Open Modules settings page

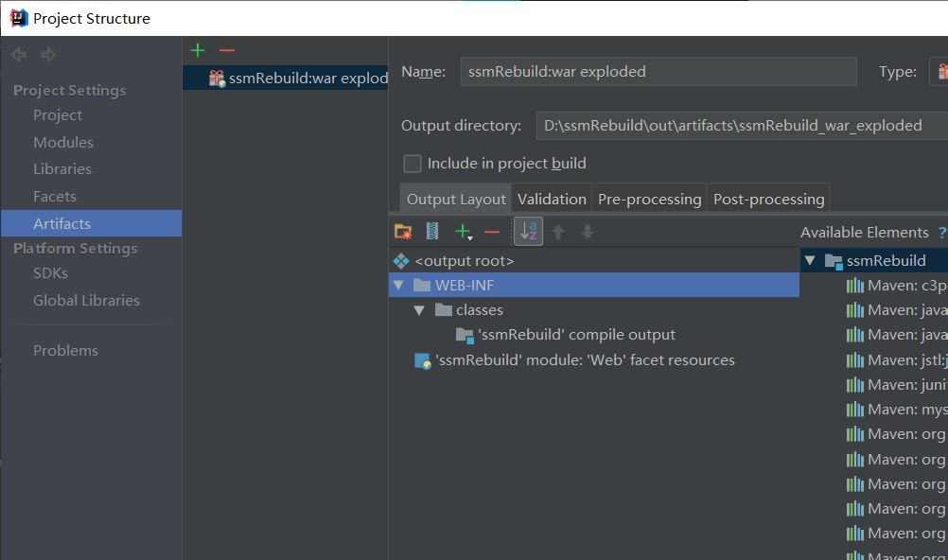tap(63, 142)
